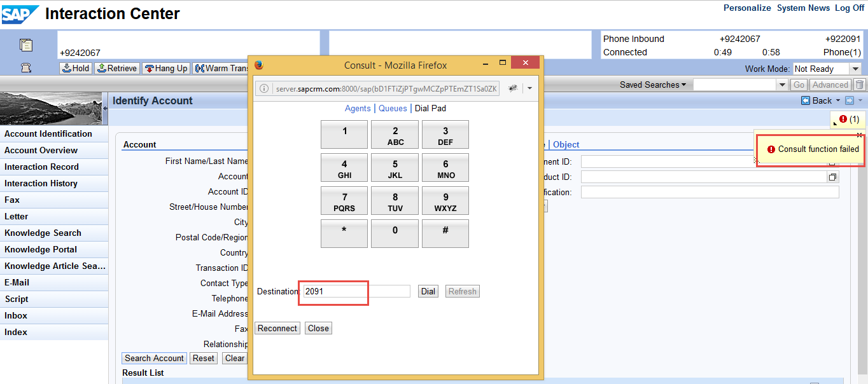This screenshot has height=384, width=868.
Task: Open the Back history dropdown arrow
Action: 837,100
